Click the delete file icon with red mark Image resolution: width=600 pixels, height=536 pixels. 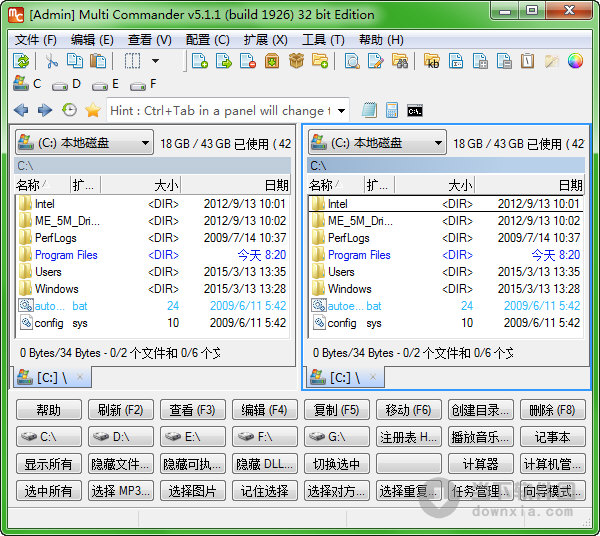(x=248, y=61)
